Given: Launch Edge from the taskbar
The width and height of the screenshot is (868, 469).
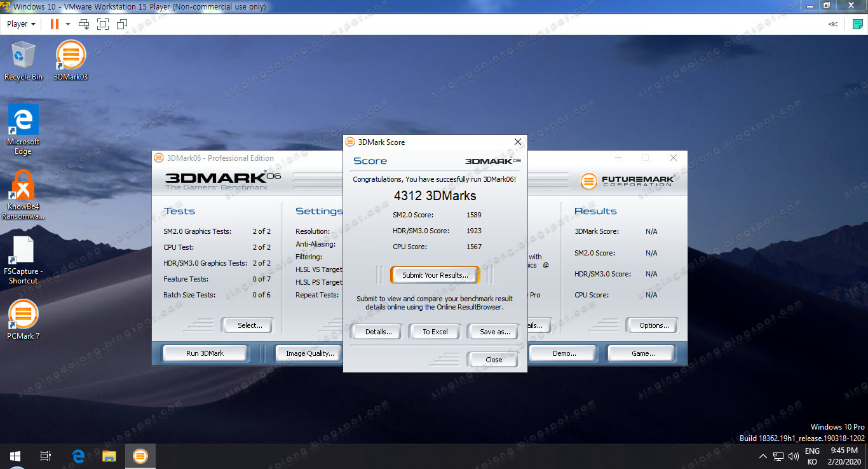Looking at the screenshot, I should pos(78,456).
